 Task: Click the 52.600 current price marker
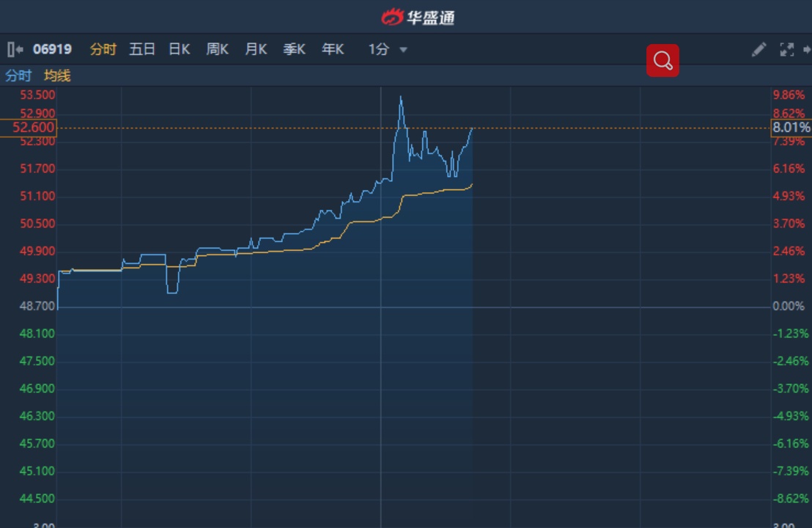(x=29, y=128)
